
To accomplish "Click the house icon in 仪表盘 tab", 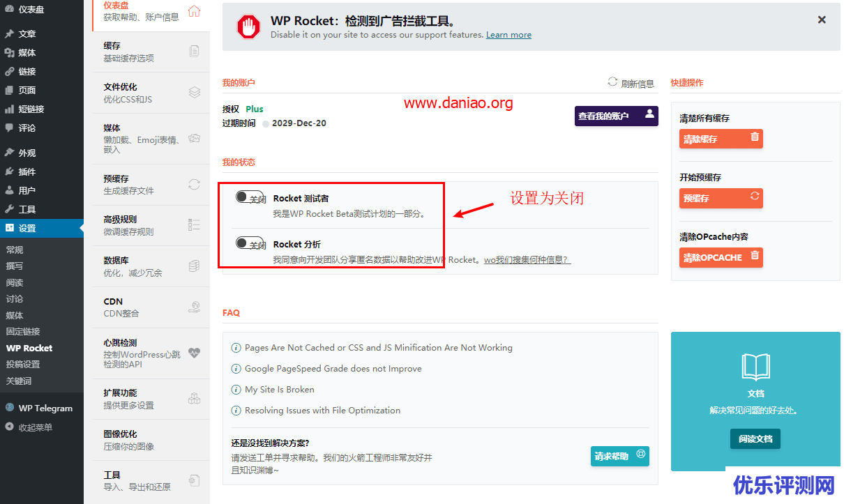I will pyautogui.click(x=194, y=11).
